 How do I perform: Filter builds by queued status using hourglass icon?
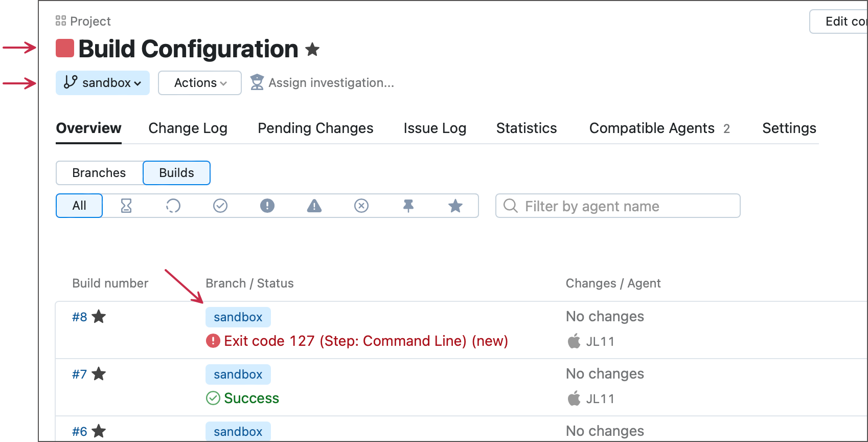click(x=126, y=206)
